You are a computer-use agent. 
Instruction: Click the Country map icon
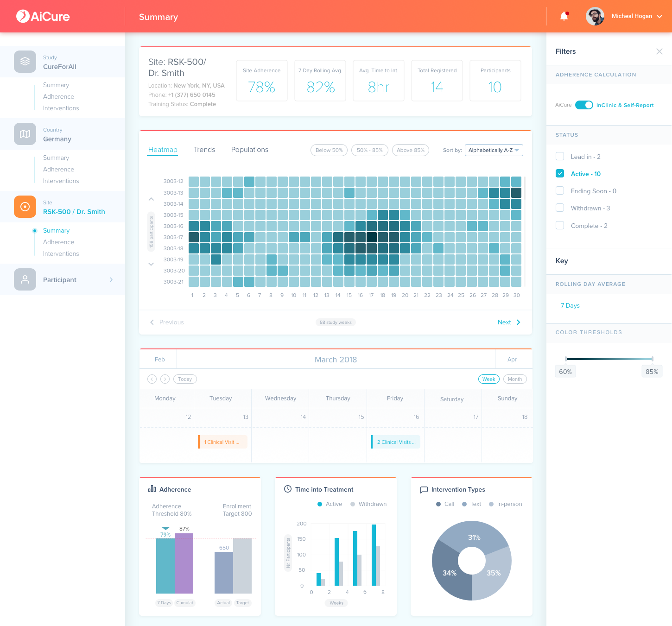[25, 134]
